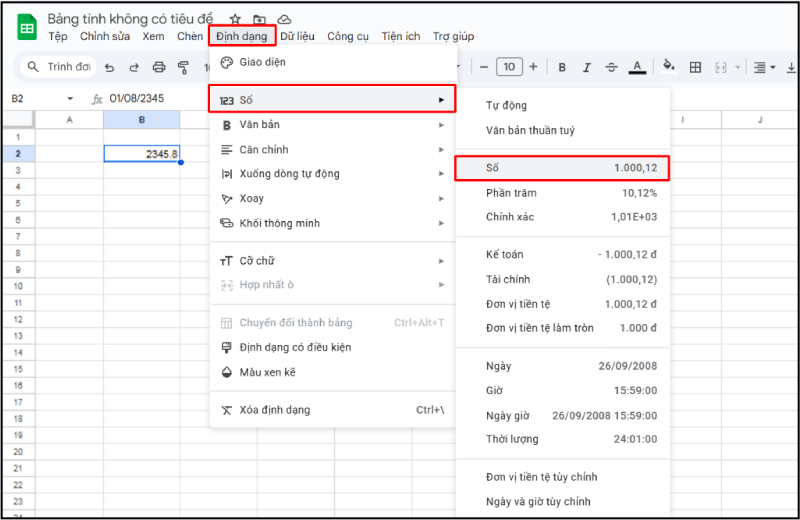Open the Công cụ menu
The height and width of the screenshot is (520, 800).
(347, 36)
